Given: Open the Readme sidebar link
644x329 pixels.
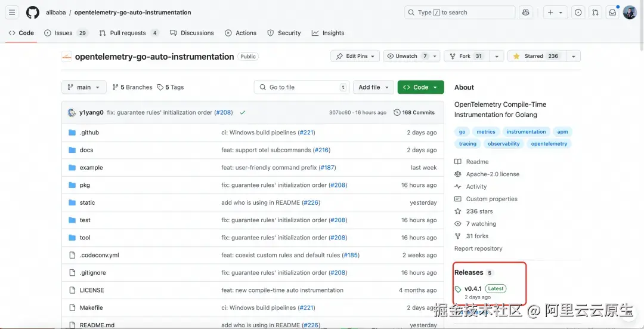Looking at the screenshot, I should [472, 162].
